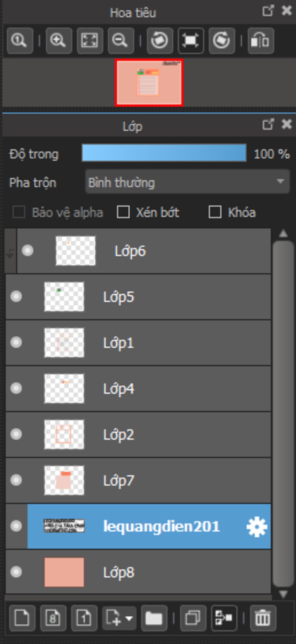
Task: Add new 8-bit layer
Action: tap(53, 618)
